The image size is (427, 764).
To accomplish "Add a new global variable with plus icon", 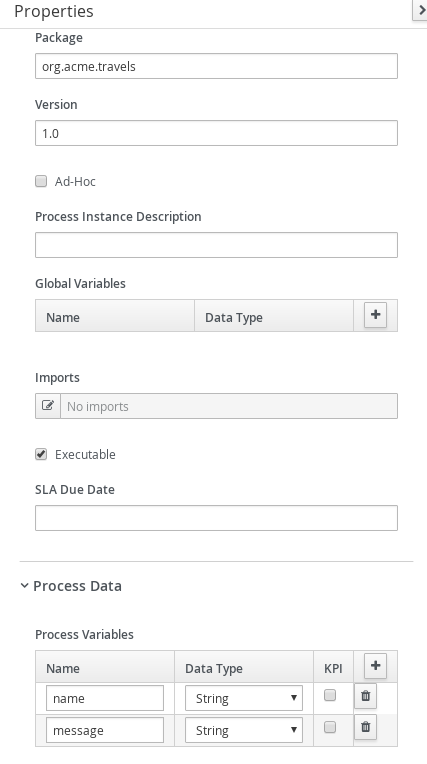I will tap(375, 315).
